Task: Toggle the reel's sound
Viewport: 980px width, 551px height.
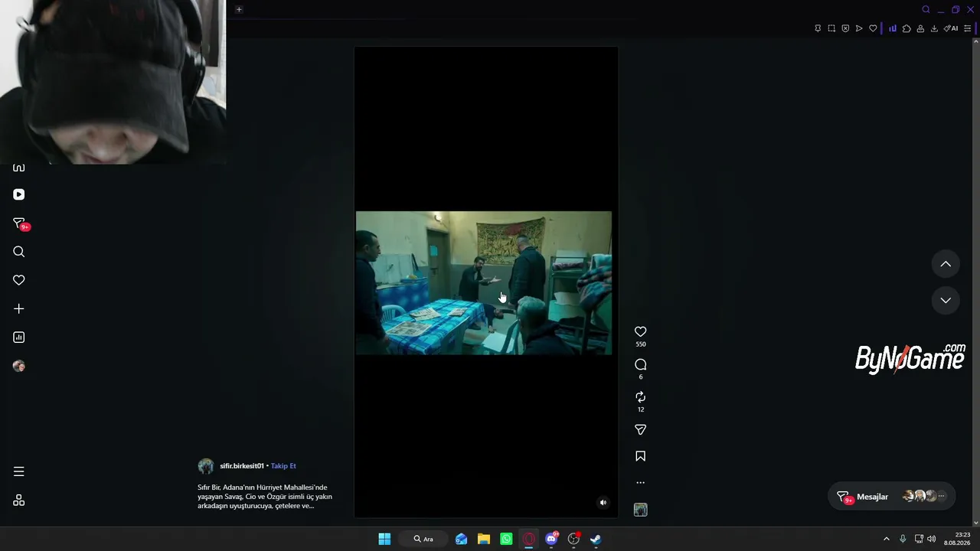Action: click(603, 503)
